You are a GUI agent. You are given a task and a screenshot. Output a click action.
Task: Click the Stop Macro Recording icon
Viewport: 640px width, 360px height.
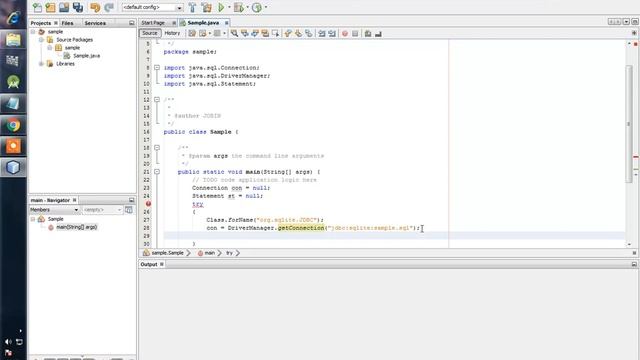pyautogui.click(x=355, y=33)
